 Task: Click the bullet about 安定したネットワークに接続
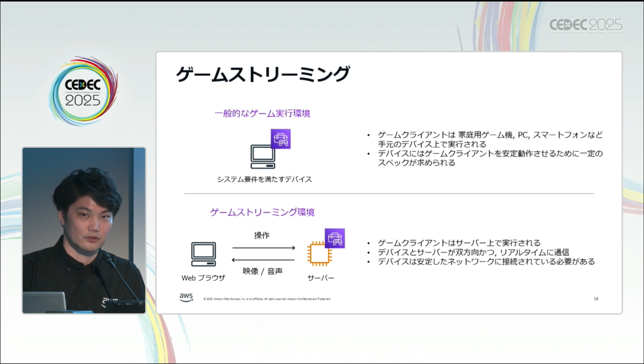tap(486, 262)
